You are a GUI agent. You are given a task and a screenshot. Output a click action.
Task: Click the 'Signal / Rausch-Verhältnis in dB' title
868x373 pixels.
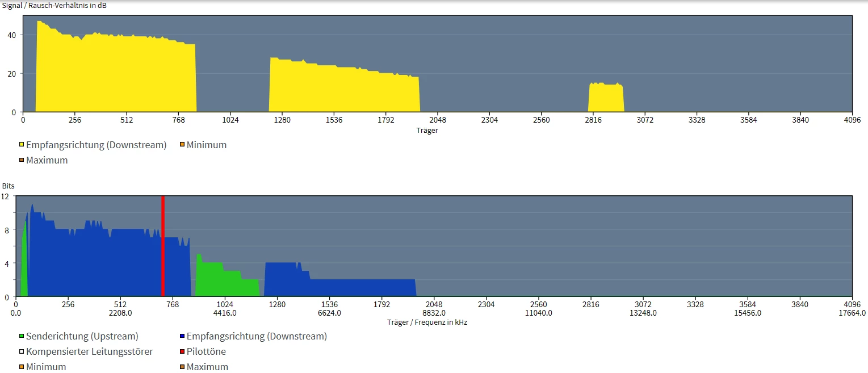pyautogui.click(x=54, y=6)
